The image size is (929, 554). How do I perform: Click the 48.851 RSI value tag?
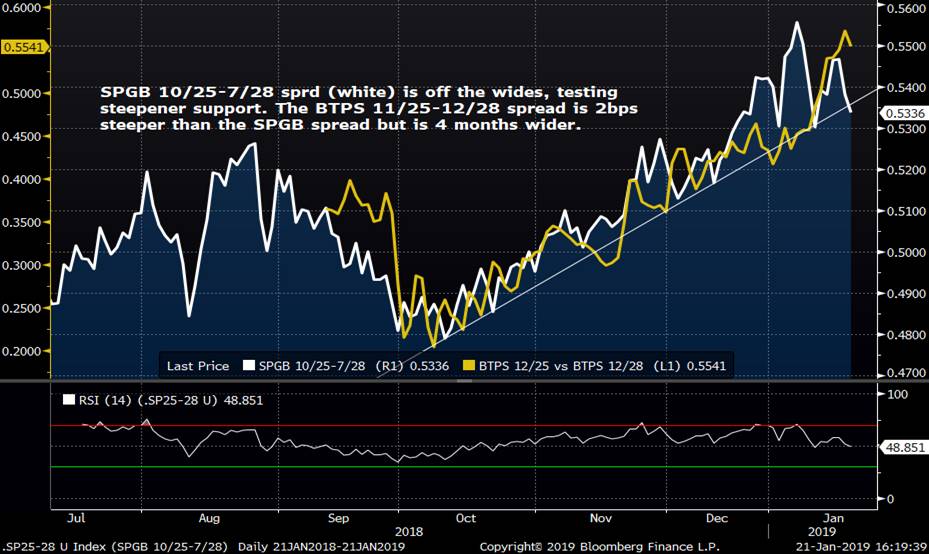904,449
